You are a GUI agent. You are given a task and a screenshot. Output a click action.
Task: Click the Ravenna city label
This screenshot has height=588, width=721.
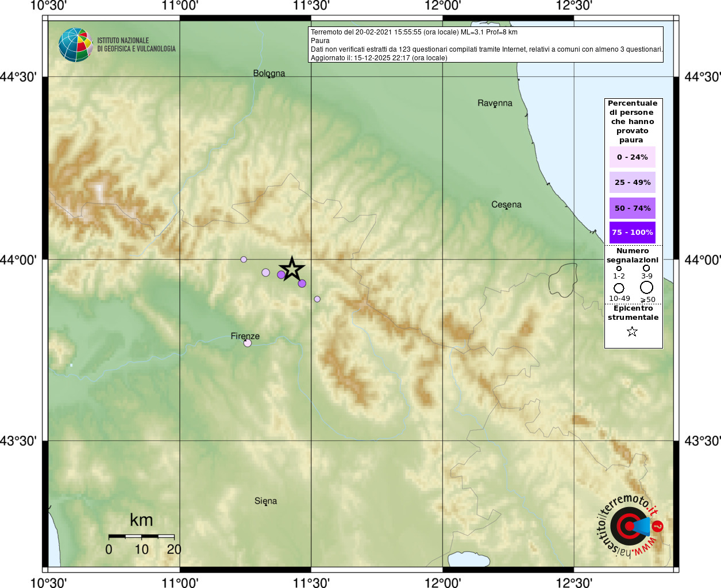point(495,103)
